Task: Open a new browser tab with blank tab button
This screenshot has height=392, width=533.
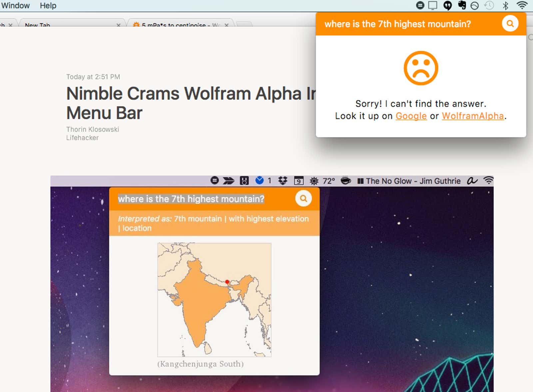Action: (244, 24)
